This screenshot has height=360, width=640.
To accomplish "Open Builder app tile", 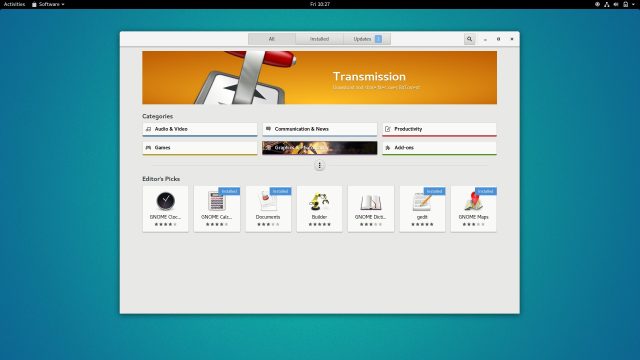I will 320,209.
